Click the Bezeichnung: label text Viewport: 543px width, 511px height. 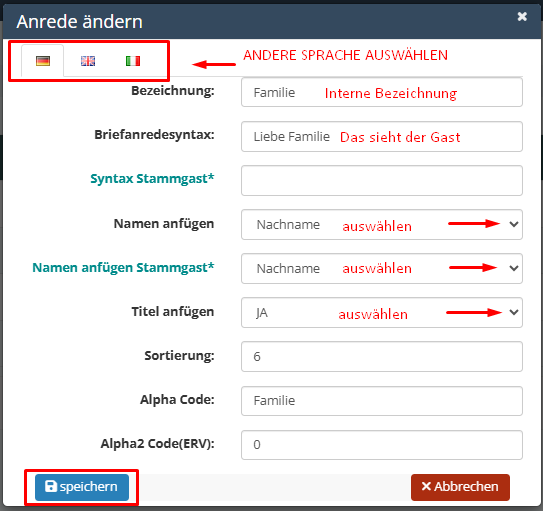click(x=172, y=91)
